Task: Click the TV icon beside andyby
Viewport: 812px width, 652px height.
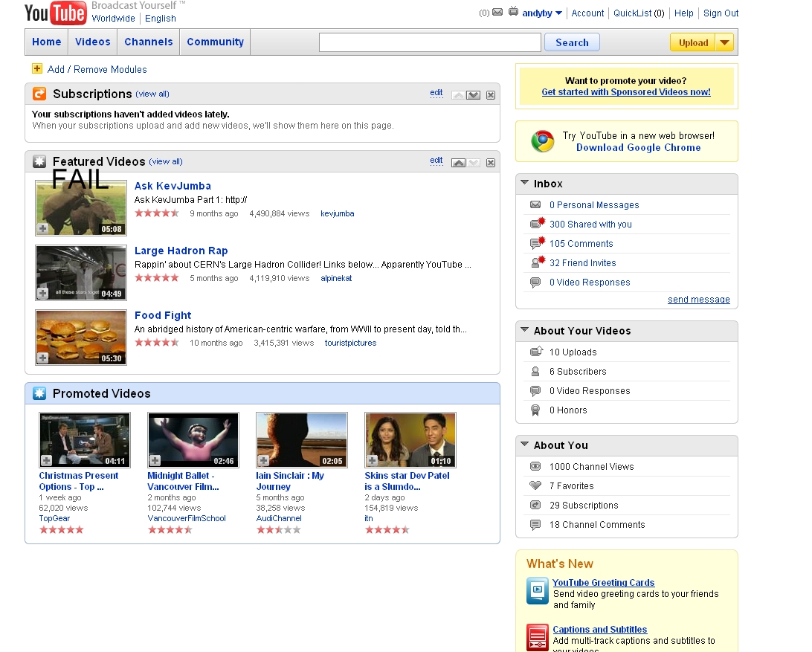Action: (513, 11)
